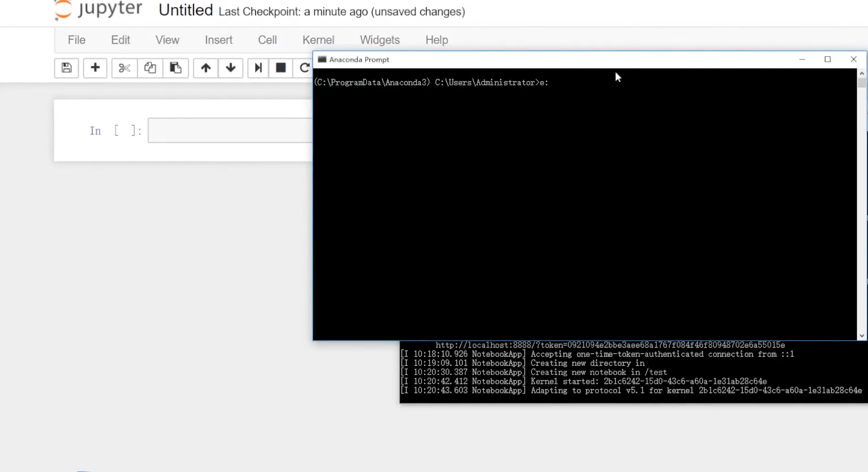Click the 'Adapting to protocol v5.1' log line
This screenshot has width=868, height=472.
pyautogui.click(x=631, y=391)
